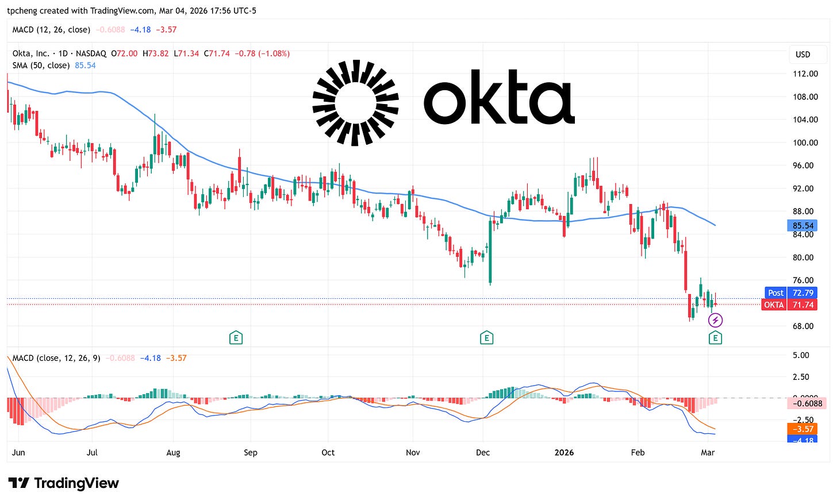The width and height of the screenshot is (837, 504).
Task: Select the 'MACD (close, 12, 26, 9)' pane legend
Action: click(x=56, y=358)
